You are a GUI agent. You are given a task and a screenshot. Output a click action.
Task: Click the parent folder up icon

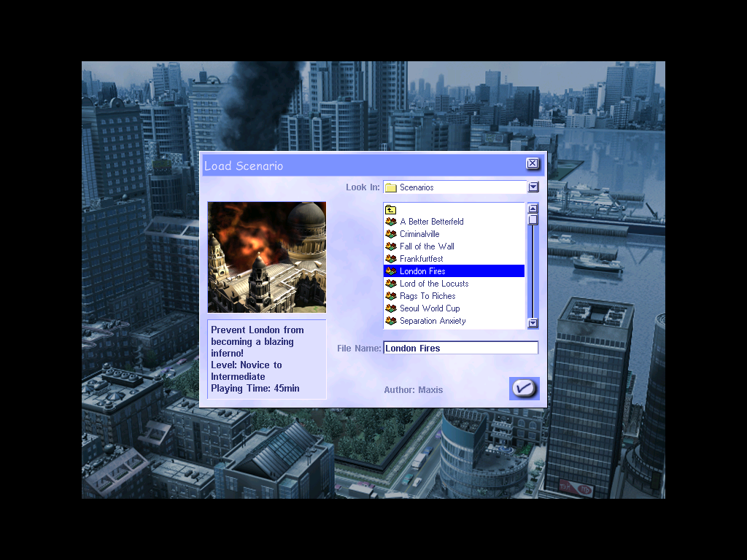click(x=390, y=210)
